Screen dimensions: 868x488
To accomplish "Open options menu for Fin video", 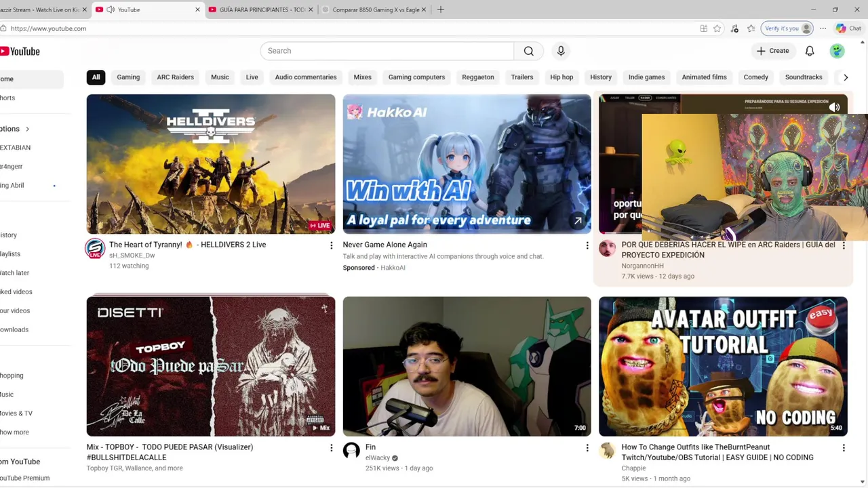I will click(587, 448).
